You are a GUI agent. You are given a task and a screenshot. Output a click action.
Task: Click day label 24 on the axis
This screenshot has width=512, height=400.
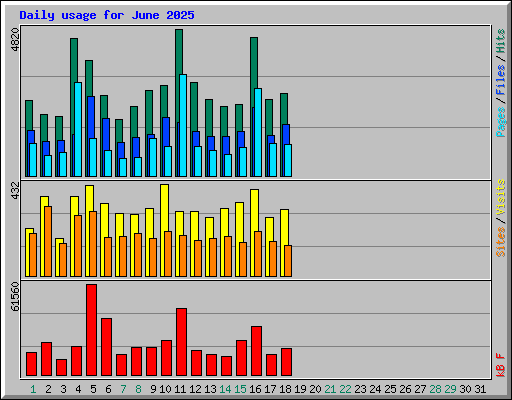375,389
